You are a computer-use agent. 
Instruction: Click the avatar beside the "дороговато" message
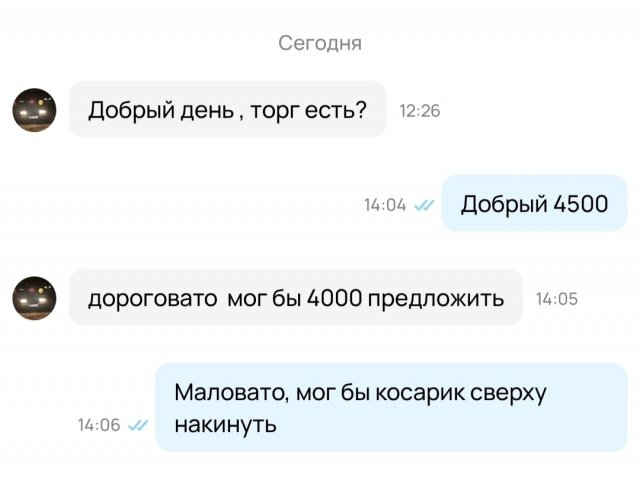click(x=34, y=298)
